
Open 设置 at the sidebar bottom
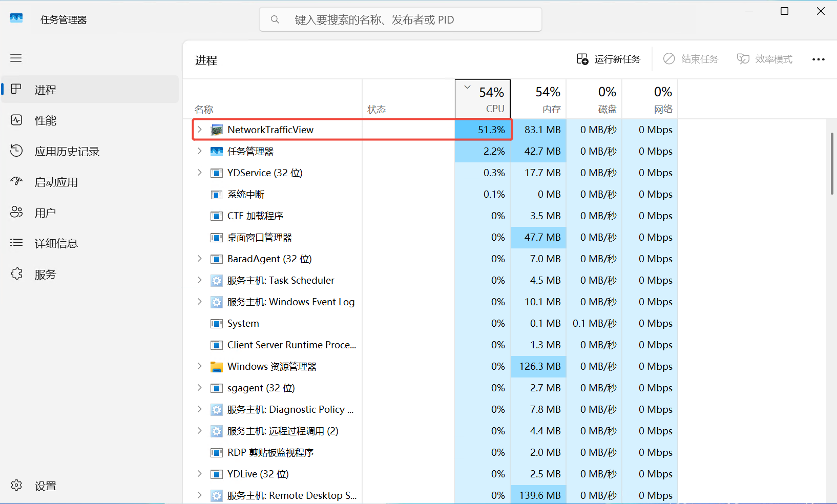90,486
